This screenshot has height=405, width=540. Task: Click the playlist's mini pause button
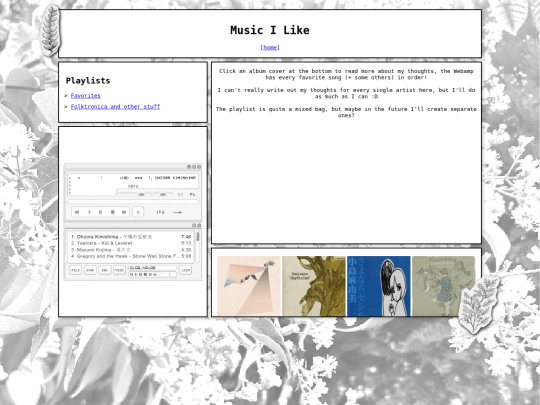pyautogui.click(x=140, y=274)
